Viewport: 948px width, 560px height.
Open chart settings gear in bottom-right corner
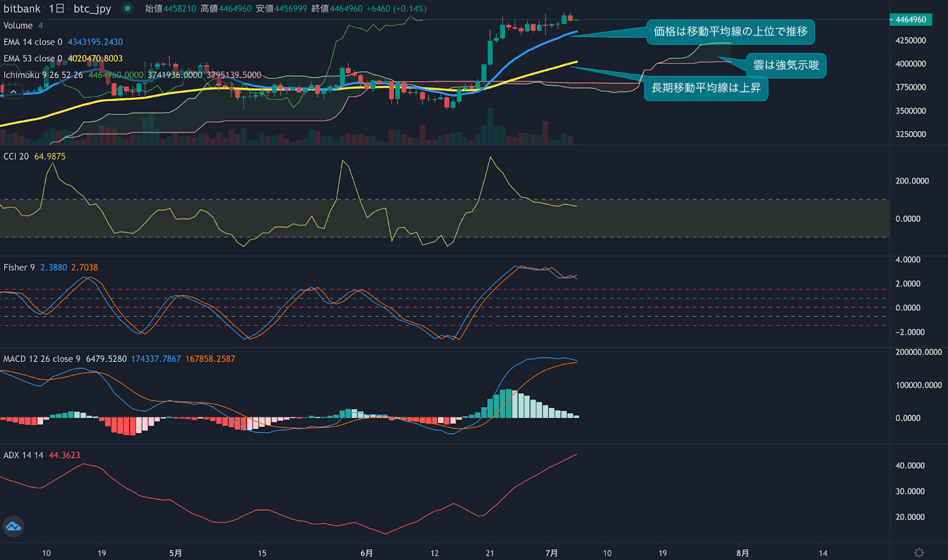[x=919, y=552]
